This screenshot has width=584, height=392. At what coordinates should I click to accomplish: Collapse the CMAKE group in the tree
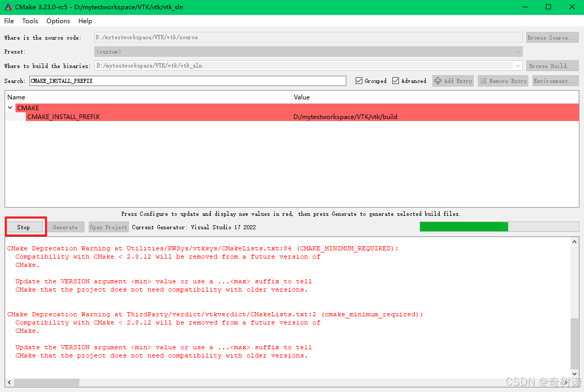pyautogui.click(x=10, y=108)
